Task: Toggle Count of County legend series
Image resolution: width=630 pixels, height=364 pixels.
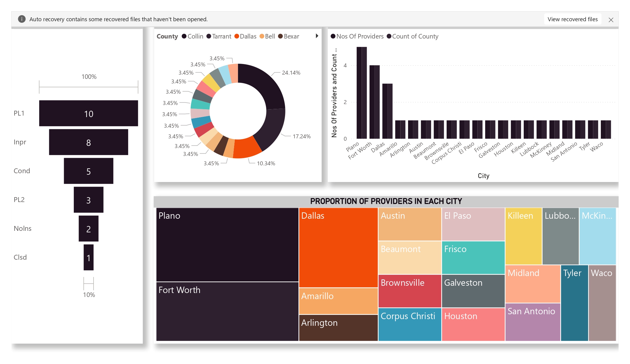Action: pyautogui.click(x=415, y=36)
